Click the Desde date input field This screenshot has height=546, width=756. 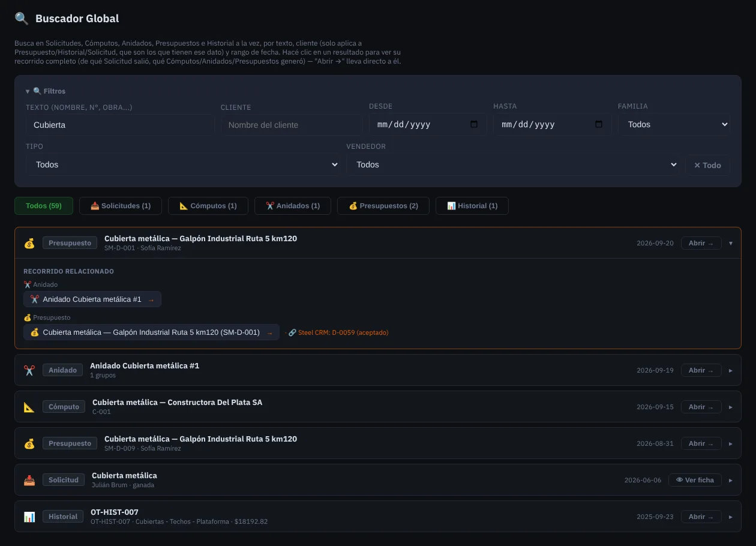(x=428, y=124)
